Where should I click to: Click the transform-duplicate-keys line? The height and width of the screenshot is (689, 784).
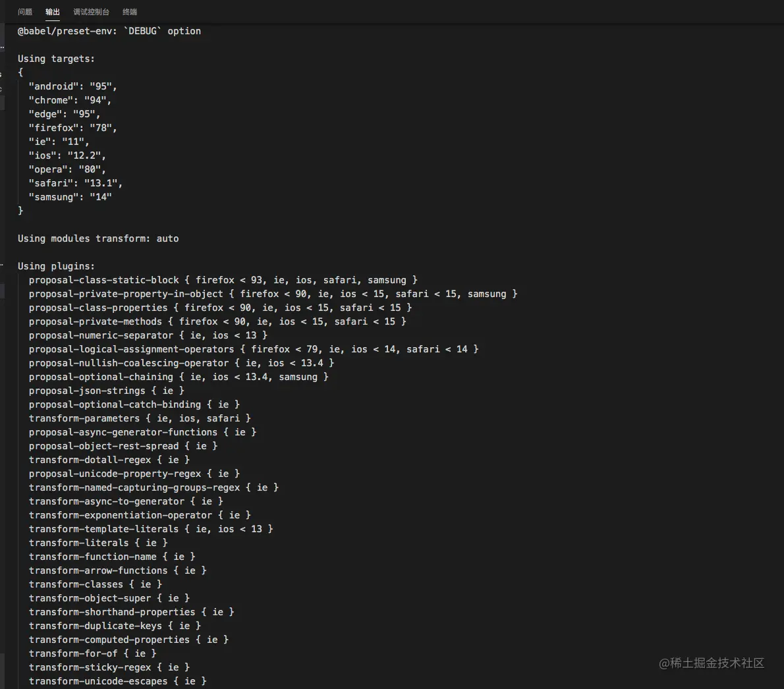pos(115,626)
